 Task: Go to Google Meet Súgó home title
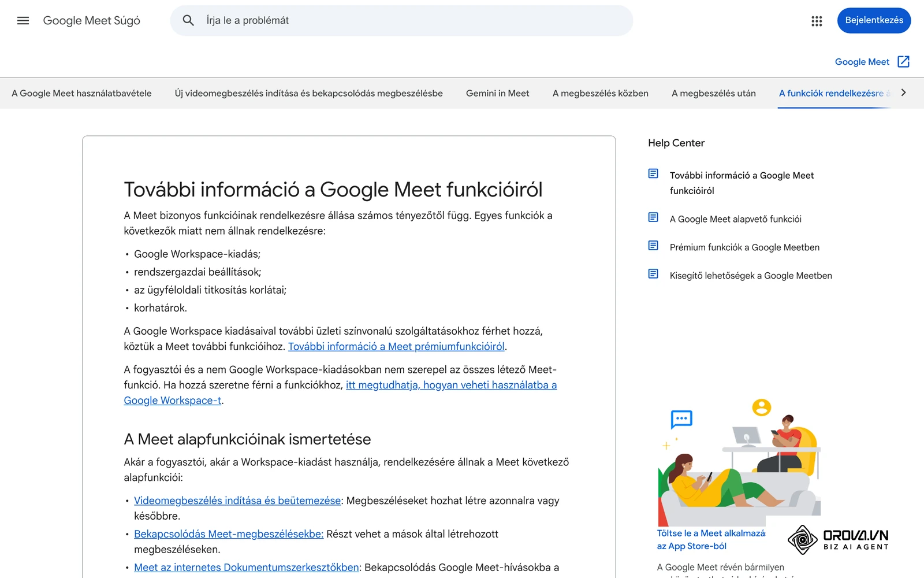coord(91,20)
